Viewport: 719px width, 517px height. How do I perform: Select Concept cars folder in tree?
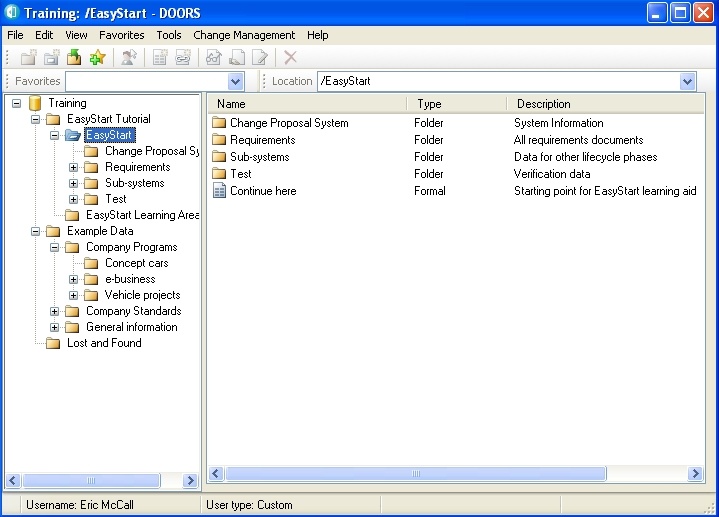tap(137, 263)
